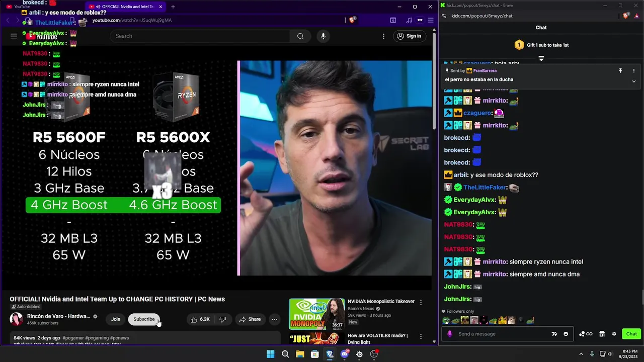Open NVIDIA's Monopolistic Takeover video thumbnail
644x362 pixels.
pos(317,314)
